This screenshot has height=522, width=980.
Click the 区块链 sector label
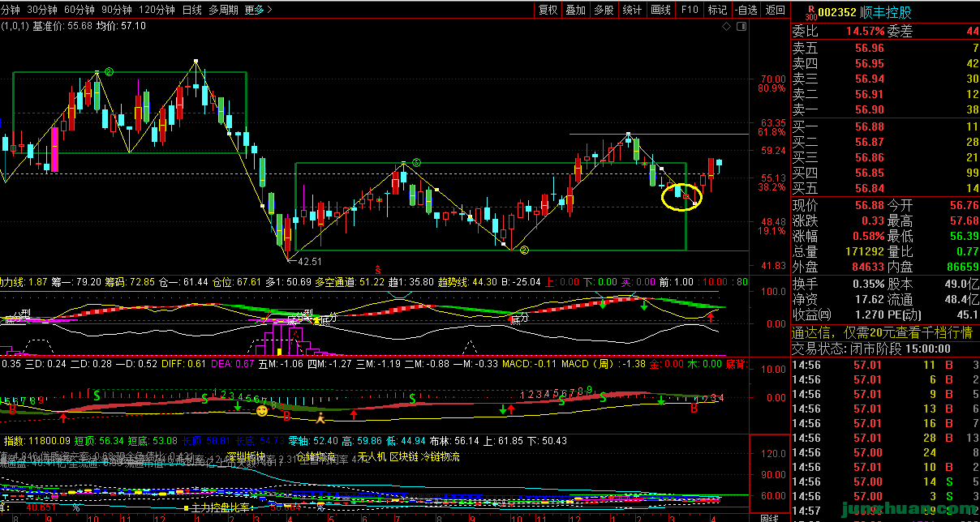click(x=405, y=458)
